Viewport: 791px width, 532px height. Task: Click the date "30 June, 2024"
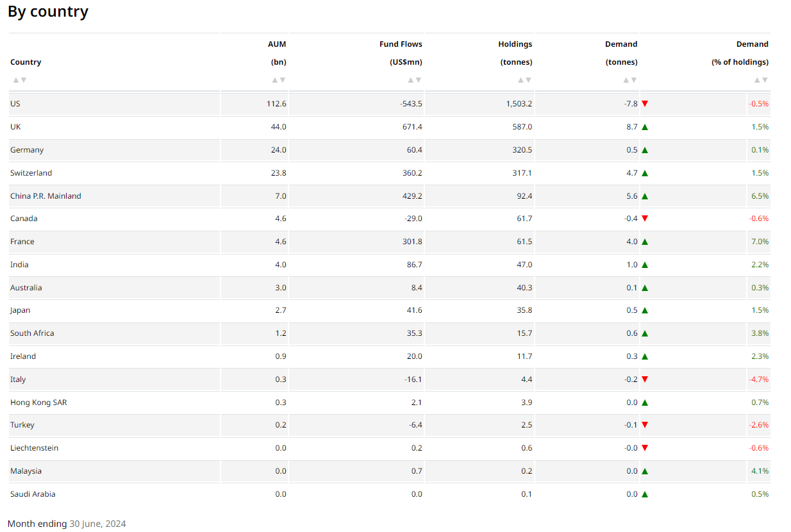pyautogui.click(x=97, y=524)
